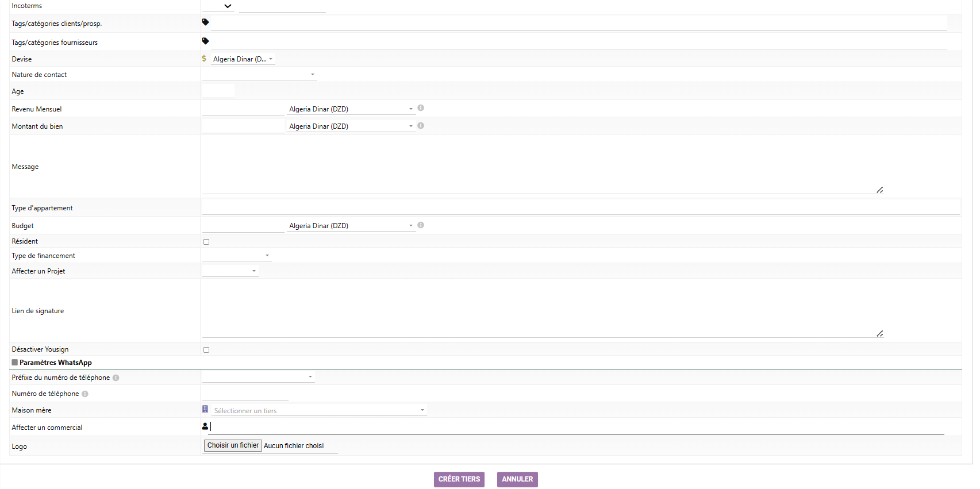Click the tag icon for Tags/catégories clients/prosp.
This screenshot has height=489, width=980.
(205, 22)
